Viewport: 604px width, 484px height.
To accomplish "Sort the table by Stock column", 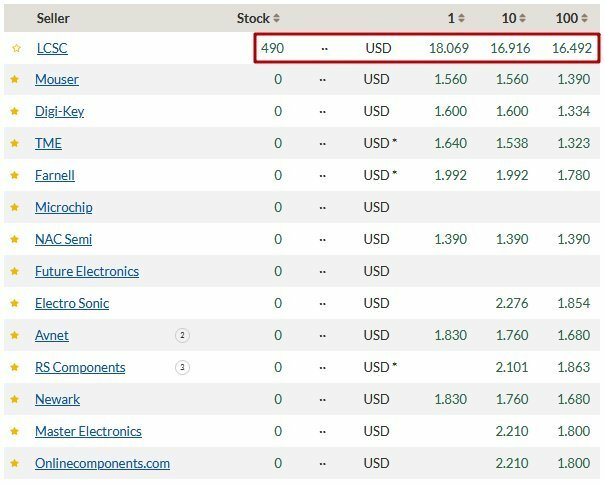I will (x=259, y=18).
